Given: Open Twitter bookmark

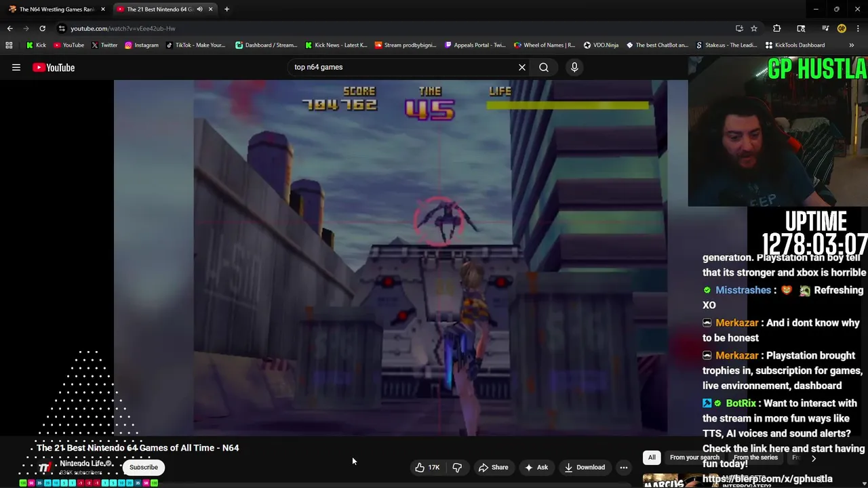Looking at the screenshot, I should [x=104, y=45].
